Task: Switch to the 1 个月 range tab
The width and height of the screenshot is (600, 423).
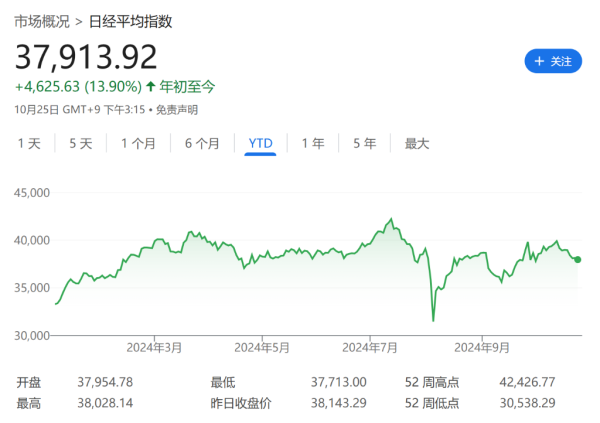Action: coord(138,144)
